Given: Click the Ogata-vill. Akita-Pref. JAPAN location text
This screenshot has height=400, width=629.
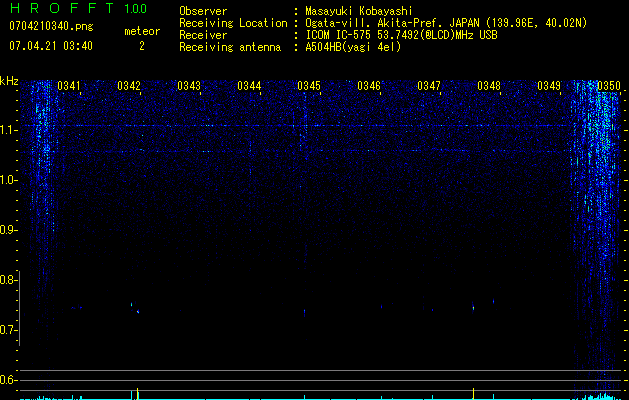Looking at the screenshot, I should tap(446, 23).
